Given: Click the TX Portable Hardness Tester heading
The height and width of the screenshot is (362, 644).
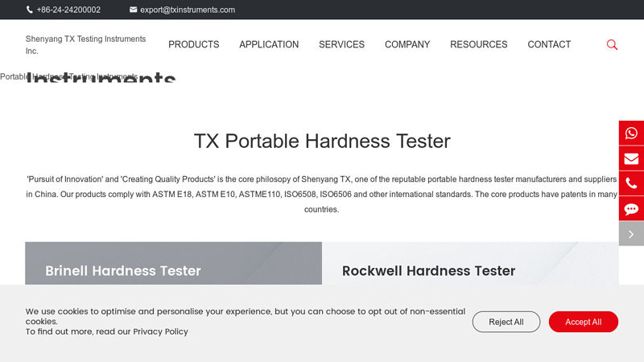Looking at the screenshot, I should click(322, 142).
